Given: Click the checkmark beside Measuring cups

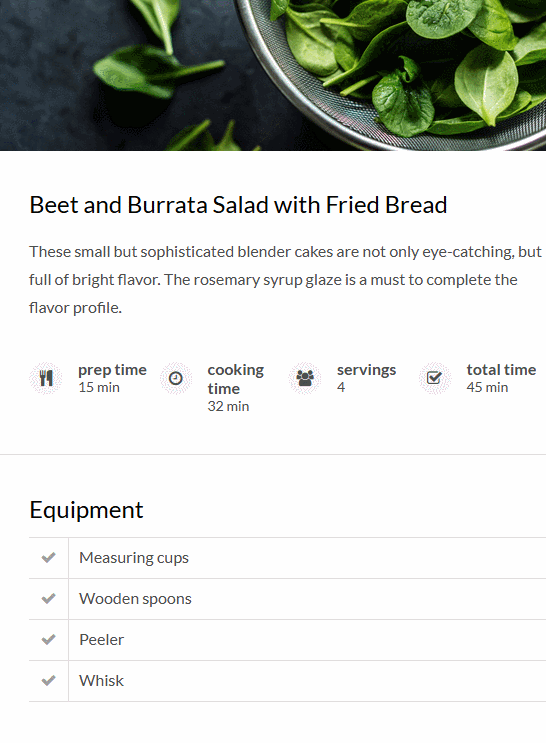Looking at the screenshot, I should coord(48,558).
